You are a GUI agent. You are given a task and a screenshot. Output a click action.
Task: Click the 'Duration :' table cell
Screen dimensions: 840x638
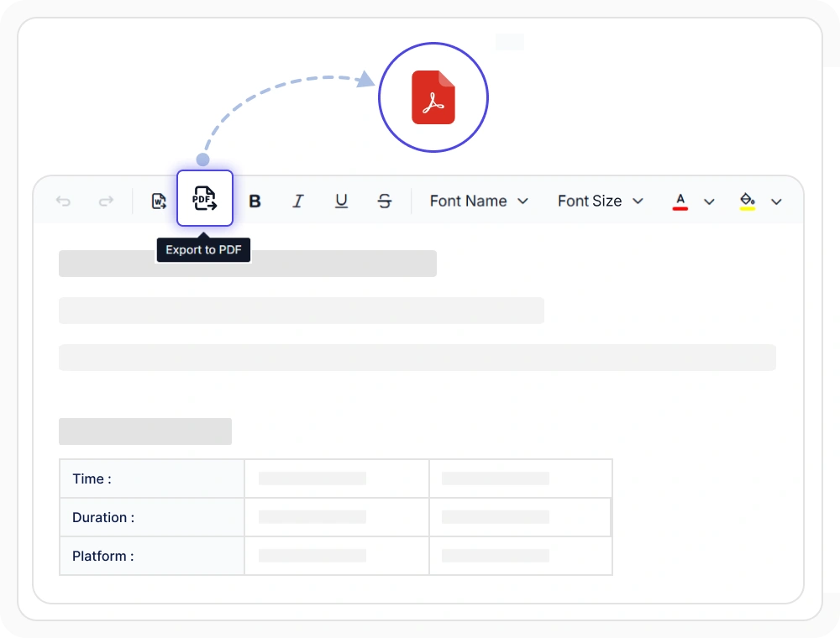[152, 517]
